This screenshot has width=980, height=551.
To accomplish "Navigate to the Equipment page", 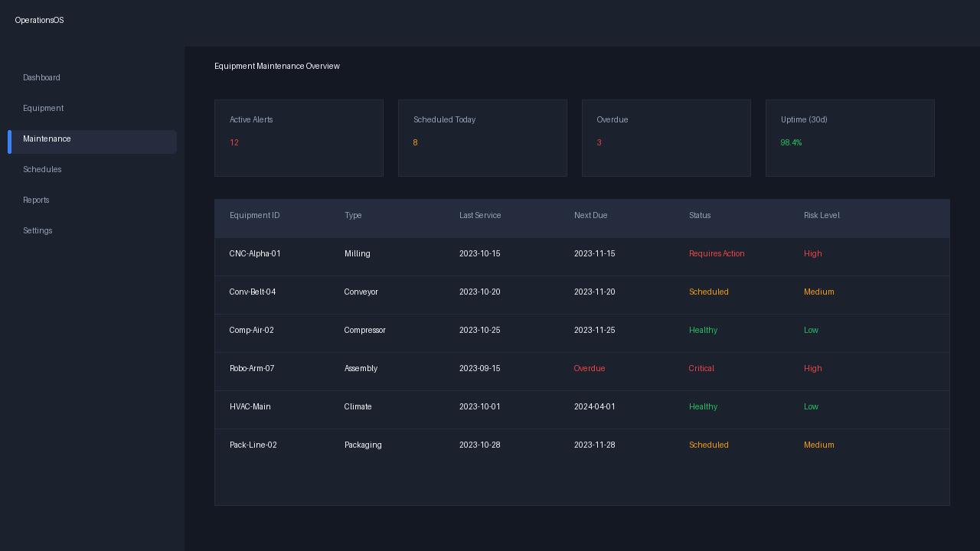I will [43, 108].
